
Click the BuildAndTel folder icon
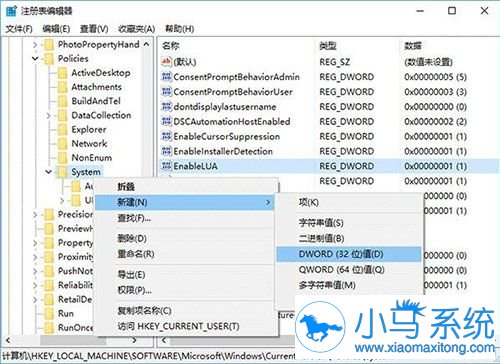tap(62, 101)
